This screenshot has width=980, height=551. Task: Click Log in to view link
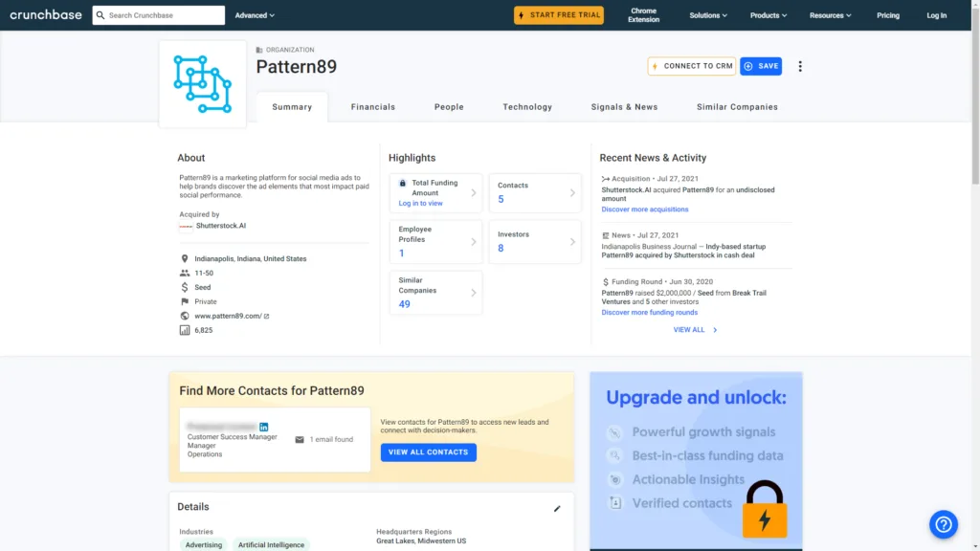point(421,204)
